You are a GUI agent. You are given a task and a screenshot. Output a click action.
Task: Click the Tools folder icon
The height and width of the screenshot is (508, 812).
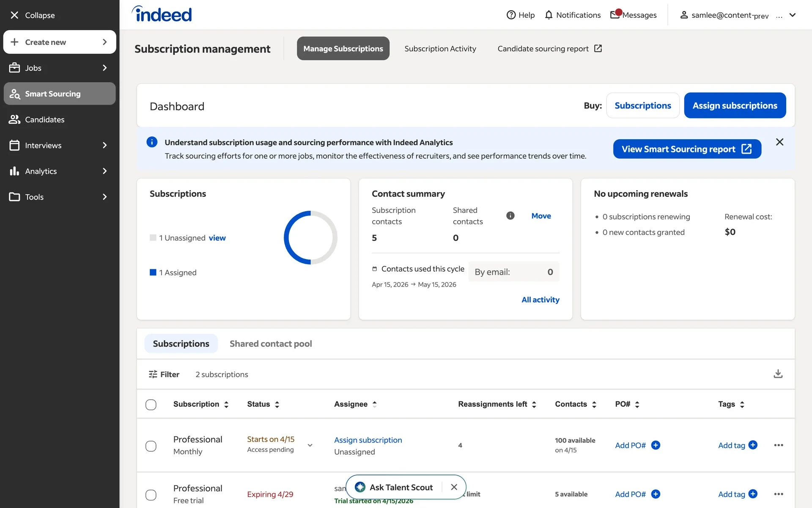point(14,197)
